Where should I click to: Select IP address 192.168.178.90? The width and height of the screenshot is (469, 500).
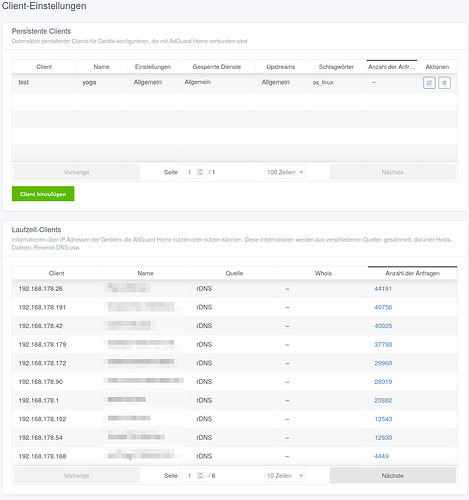click(x=41, y=382)
